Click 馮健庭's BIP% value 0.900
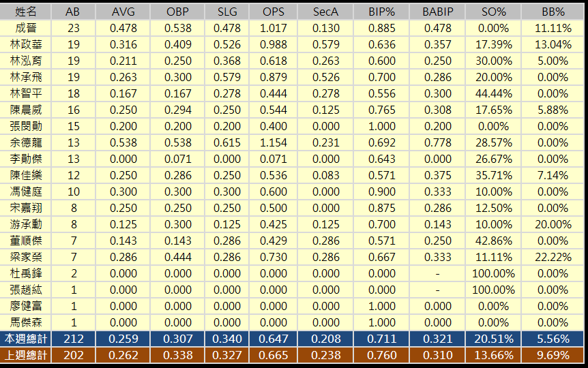This screenshot has height=368, width=588. pyautogui.click(x=382, y=191)
